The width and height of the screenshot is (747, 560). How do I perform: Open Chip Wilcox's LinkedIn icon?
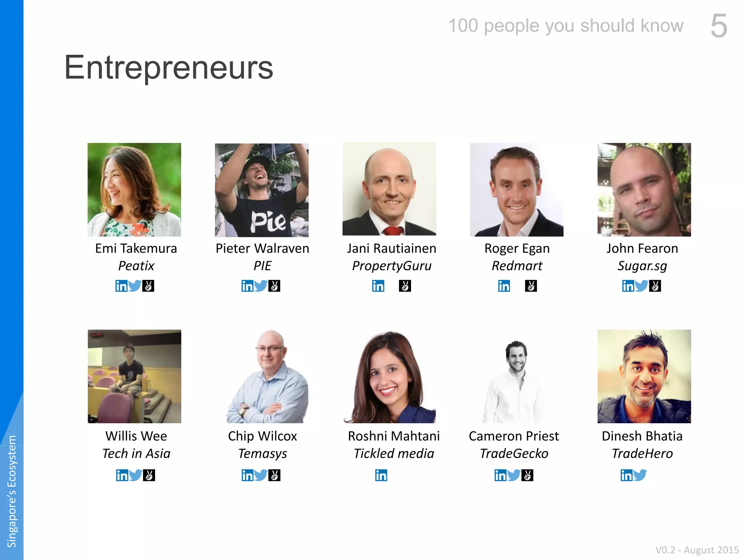(247, 475)
